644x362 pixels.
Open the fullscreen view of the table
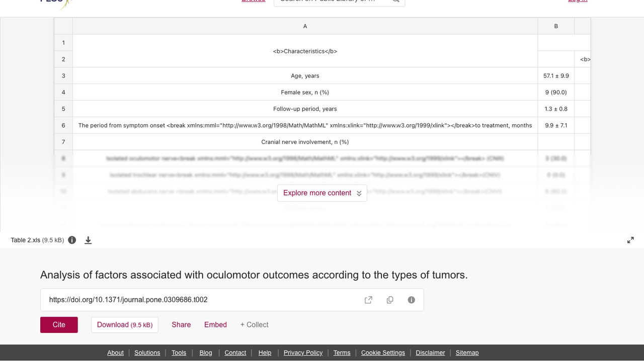click(x=630, y=240)
